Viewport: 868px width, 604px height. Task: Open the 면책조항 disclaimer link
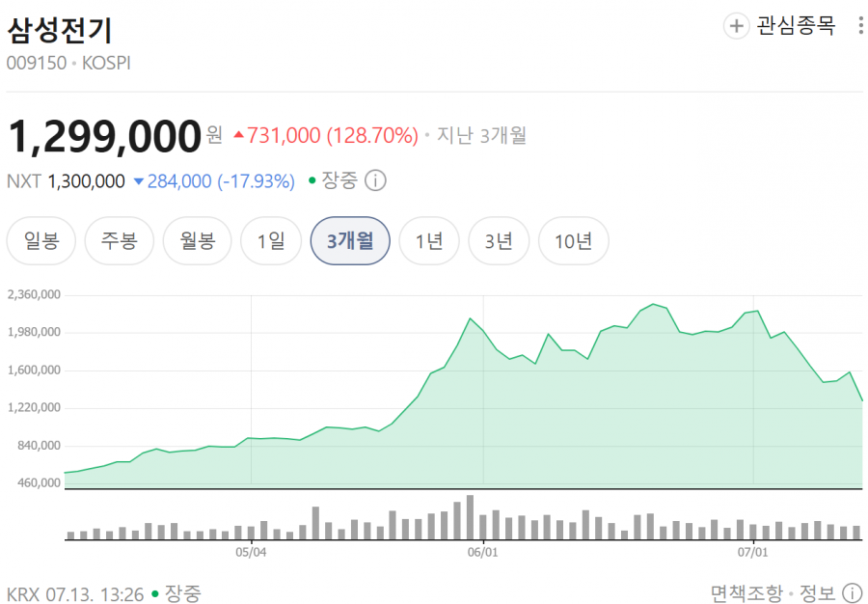(x=746, y=593)
